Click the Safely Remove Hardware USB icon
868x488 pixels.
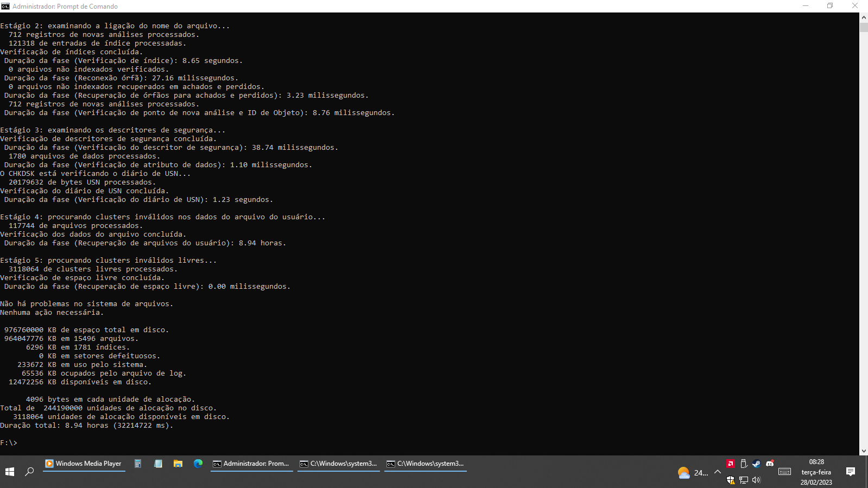pos(744,464)
